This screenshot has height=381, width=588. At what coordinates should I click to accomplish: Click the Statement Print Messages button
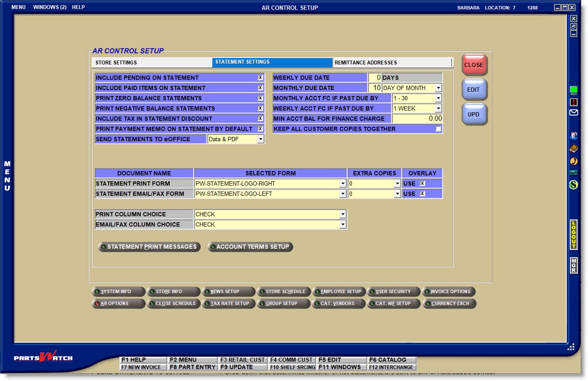click(149, 247)
